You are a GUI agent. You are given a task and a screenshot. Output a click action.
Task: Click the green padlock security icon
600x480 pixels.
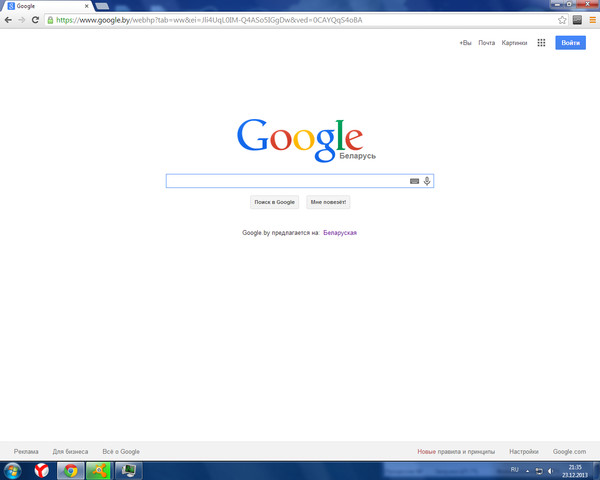coord(50,20)
